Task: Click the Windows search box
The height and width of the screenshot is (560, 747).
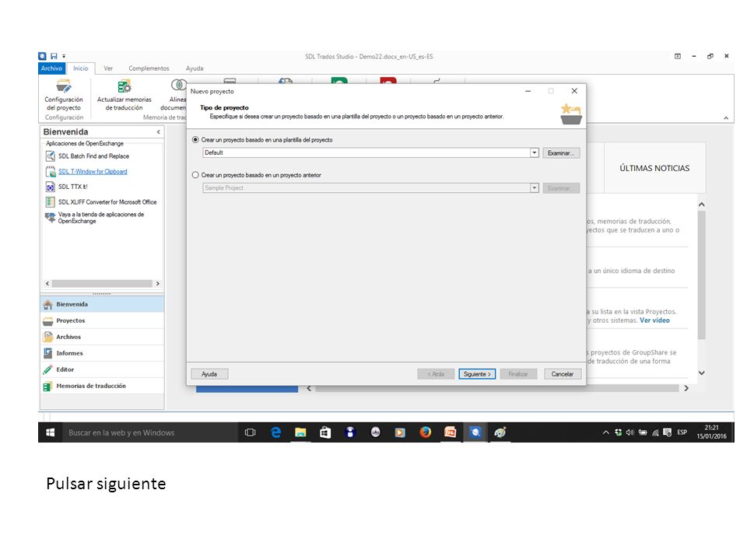Action: 149,432
